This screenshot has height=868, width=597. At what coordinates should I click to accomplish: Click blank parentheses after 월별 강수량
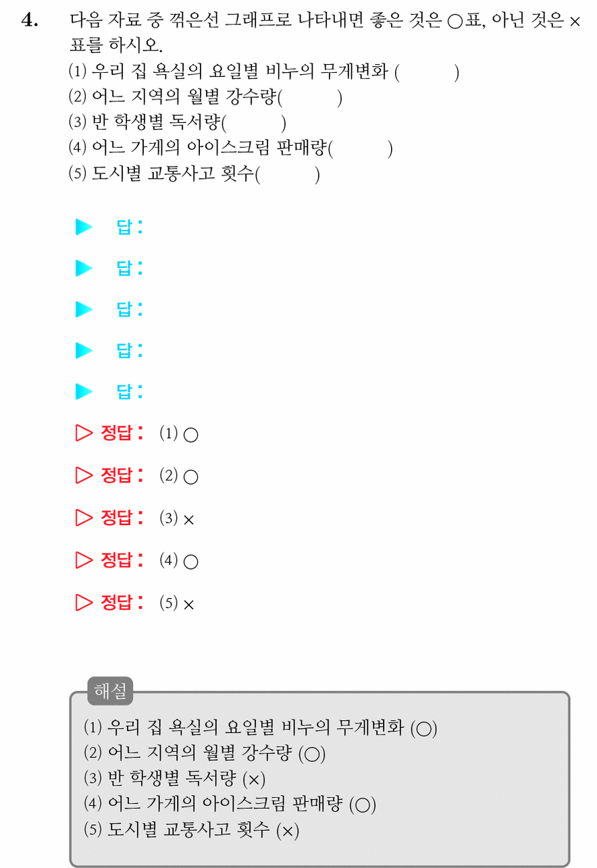tap(310, 98)
